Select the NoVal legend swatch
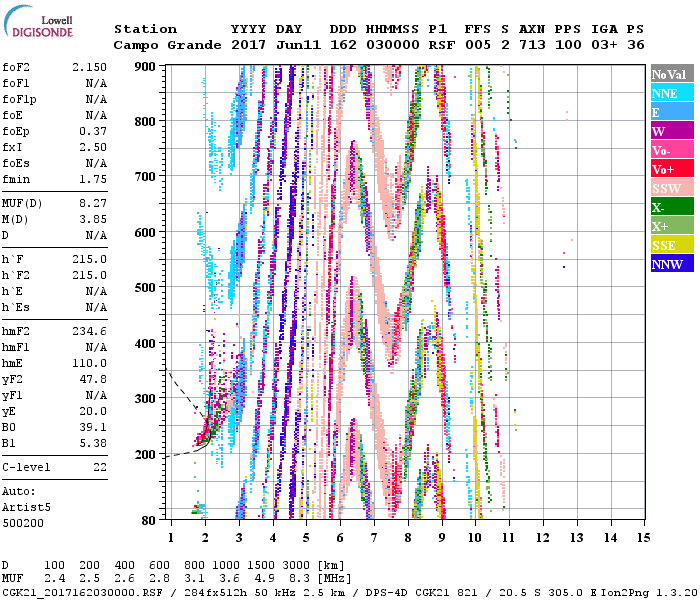 coord(670,74)
